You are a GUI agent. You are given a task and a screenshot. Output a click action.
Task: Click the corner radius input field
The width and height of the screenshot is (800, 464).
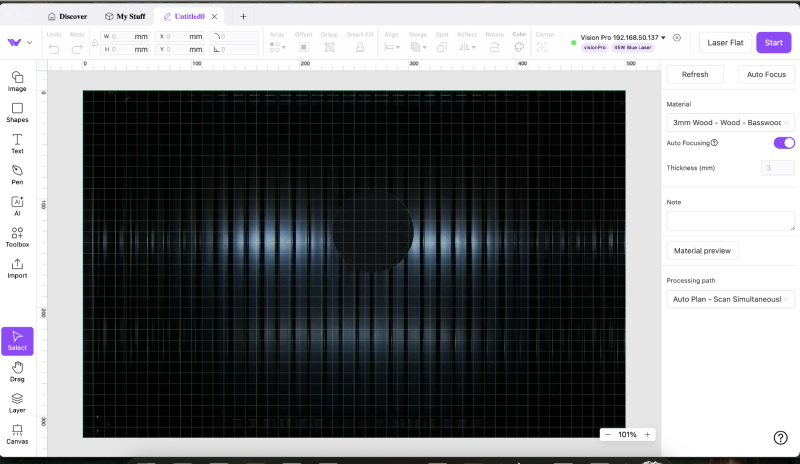coord(235,36)
